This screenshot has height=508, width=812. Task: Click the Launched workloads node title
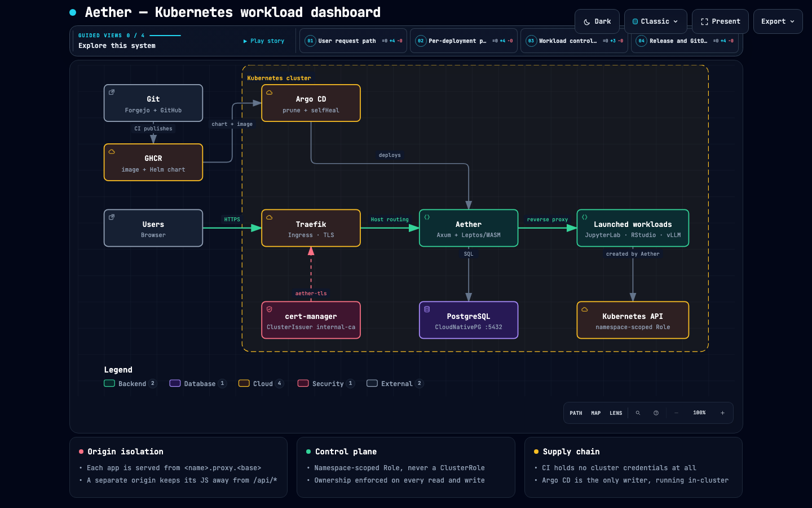(633, 225)
